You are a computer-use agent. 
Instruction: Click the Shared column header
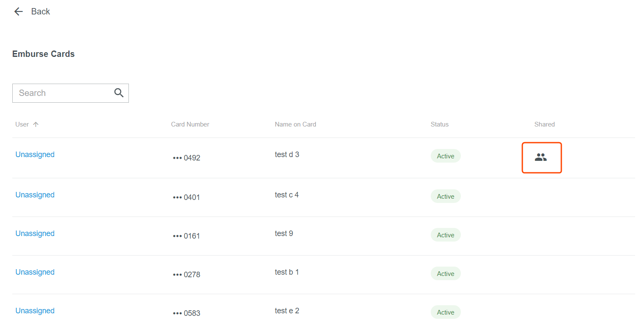(x=544, y=124)
